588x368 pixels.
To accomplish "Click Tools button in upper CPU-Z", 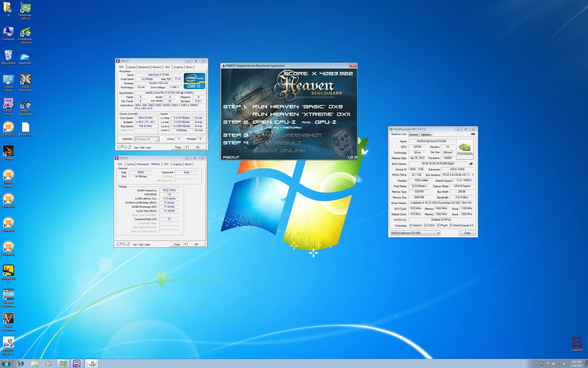I will tap(178, 147).
